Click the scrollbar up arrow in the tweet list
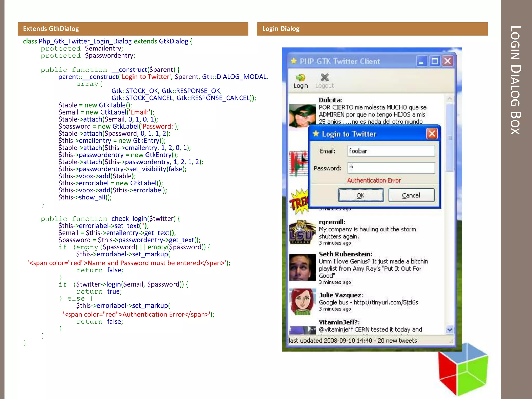The height and width of the screenshot is (399, 532). (450, 99)
